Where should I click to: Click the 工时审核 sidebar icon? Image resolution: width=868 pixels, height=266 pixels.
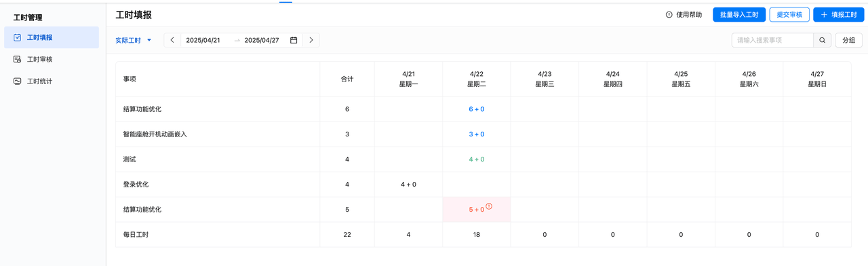point(17,60)
